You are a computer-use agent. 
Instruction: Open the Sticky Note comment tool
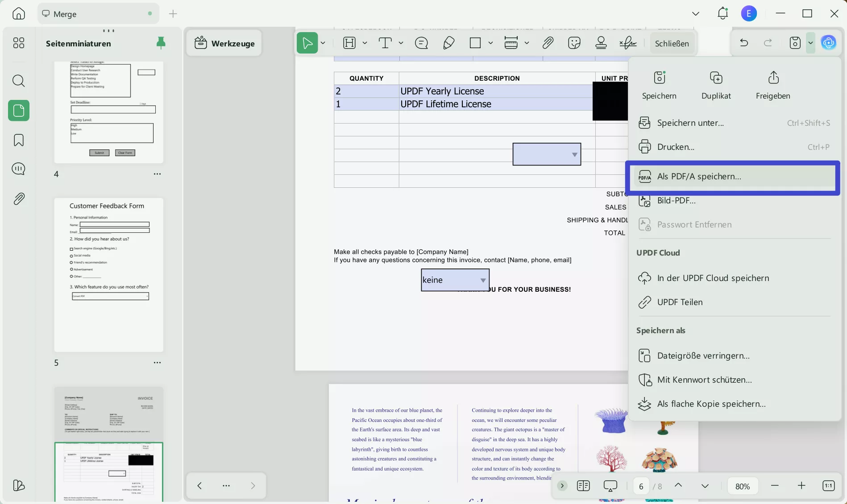point(421,42)
